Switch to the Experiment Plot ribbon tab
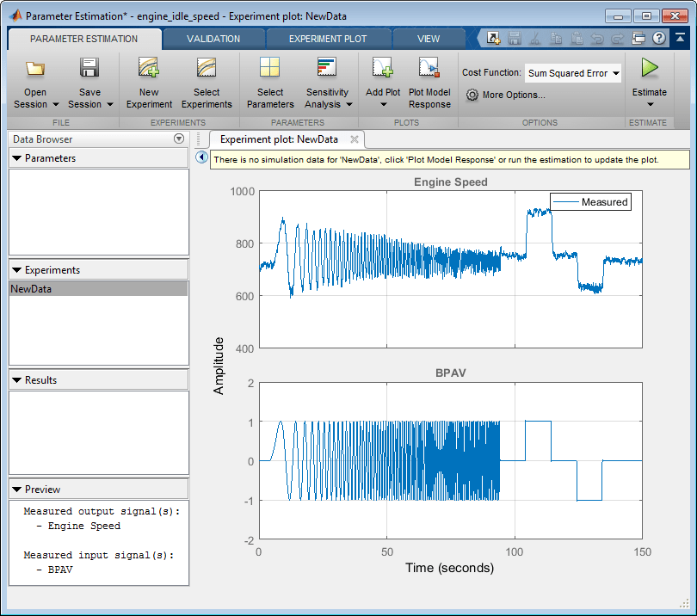 tap(327, 39)
